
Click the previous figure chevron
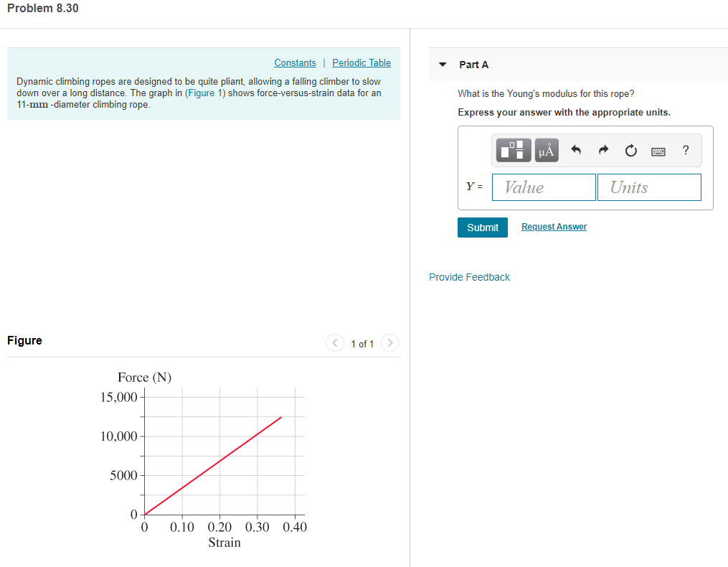point(335,343)
